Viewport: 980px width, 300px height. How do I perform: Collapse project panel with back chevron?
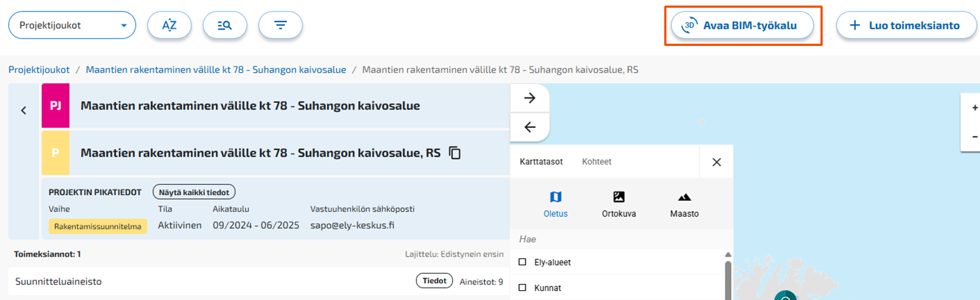click(24, 111)
